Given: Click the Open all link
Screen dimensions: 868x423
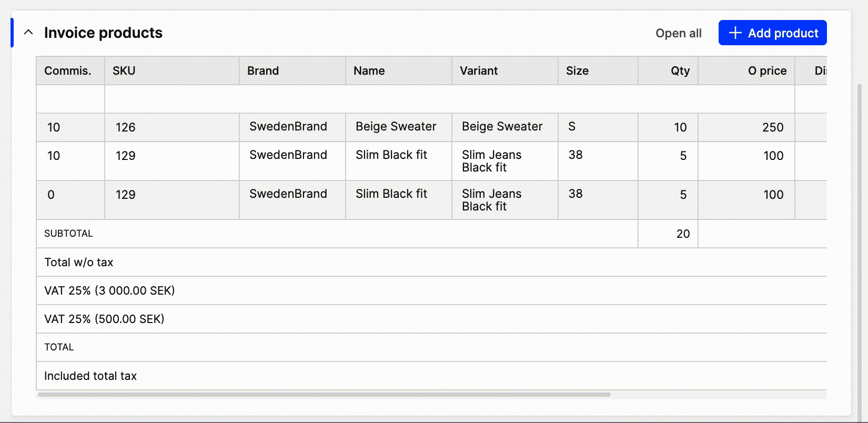Looking at the screenshot, I should pyautogui.click(x=678, y=33).
